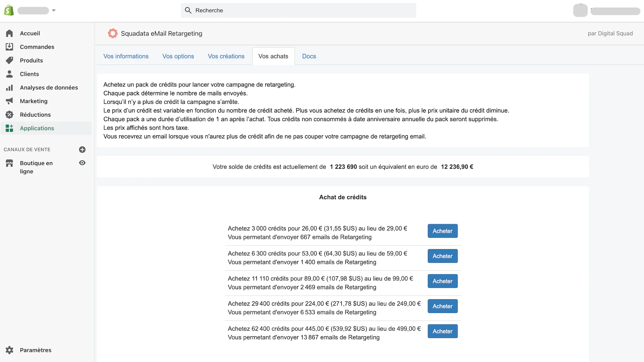Click the 'Achat de crédits' heading
Viewport: 644px width, 362px height.
[343, 197]
